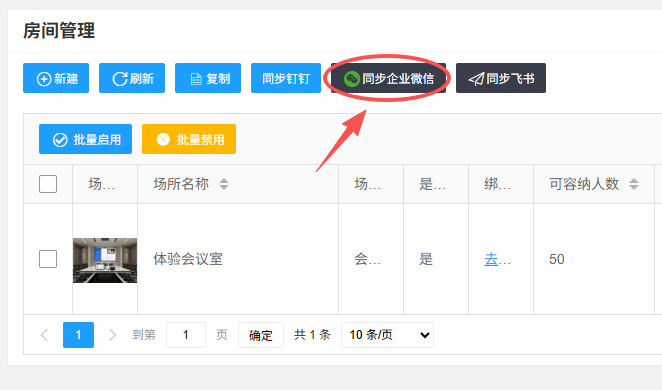This screenshot has height=390, width=662.
Task: Select page 1 in pagination
Action: [79, 335]
